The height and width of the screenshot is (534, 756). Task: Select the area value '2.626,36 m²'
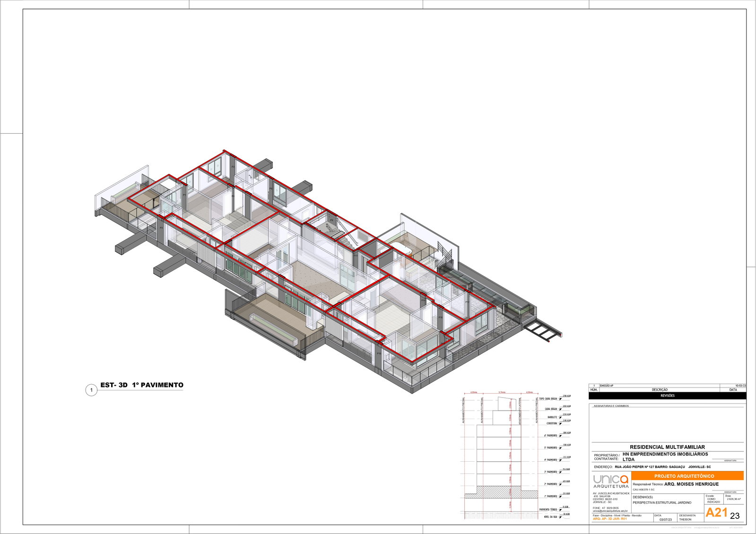(733, 499)
